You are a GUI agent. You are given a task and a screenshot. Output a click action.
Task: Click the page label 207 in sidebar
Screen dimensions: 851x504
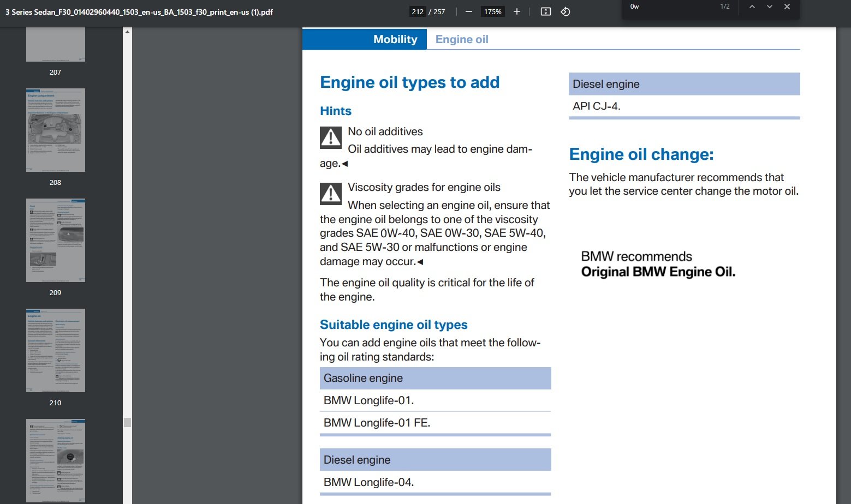pos(55,72)
